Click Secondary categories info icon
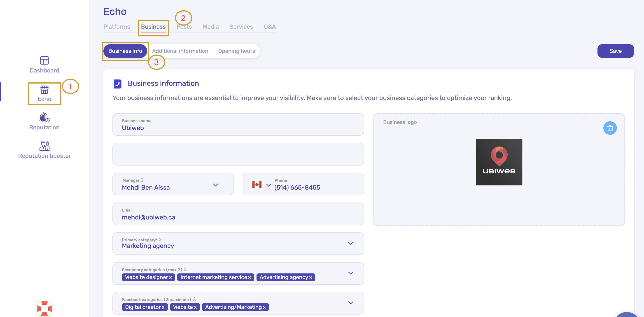This screenshot has height=317, width=644. click(186, 269)
